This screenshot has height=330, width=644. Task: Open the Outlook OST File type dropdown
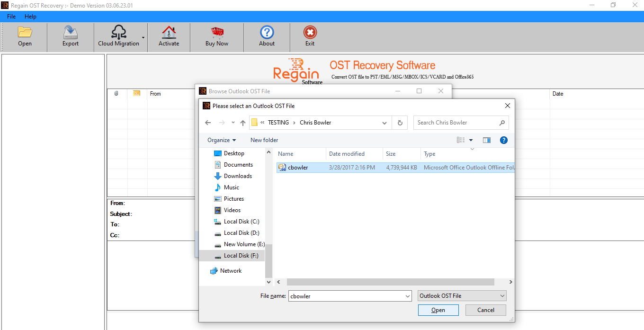462,295
